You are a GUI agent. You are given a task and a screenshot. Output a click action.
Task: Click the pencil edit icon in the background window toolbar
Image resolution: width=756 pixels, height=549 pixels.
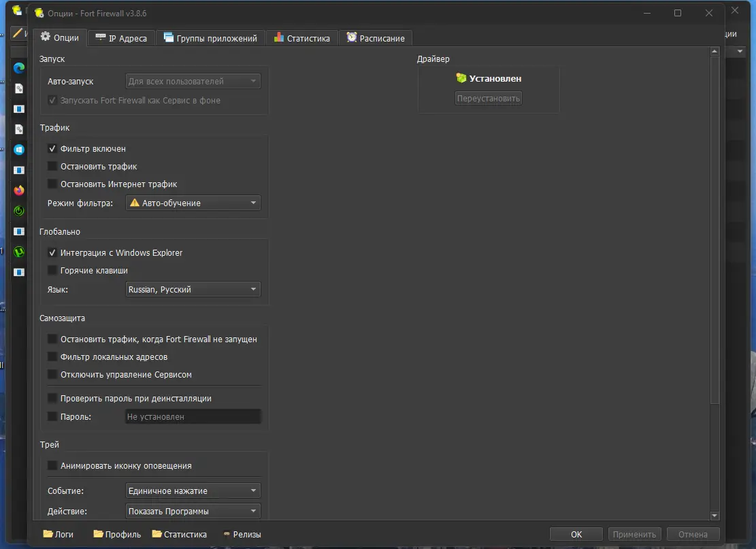18,33
